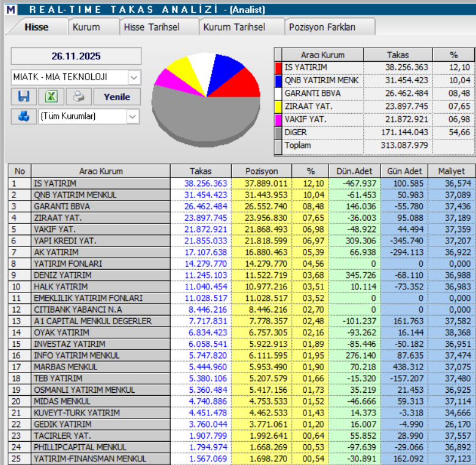Sort by the Takas column header in main table
Screen dimensions: 476x465
[201, 171]
